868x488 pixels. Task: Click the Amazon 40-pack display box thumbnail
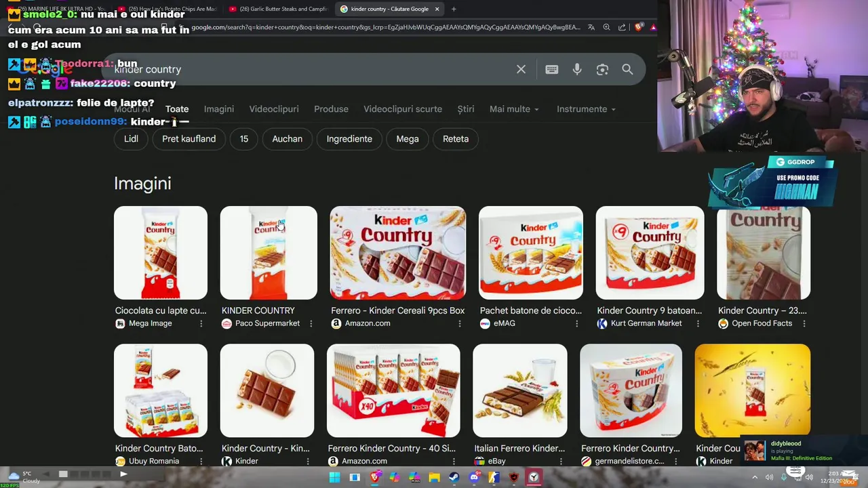click(393, 390)
